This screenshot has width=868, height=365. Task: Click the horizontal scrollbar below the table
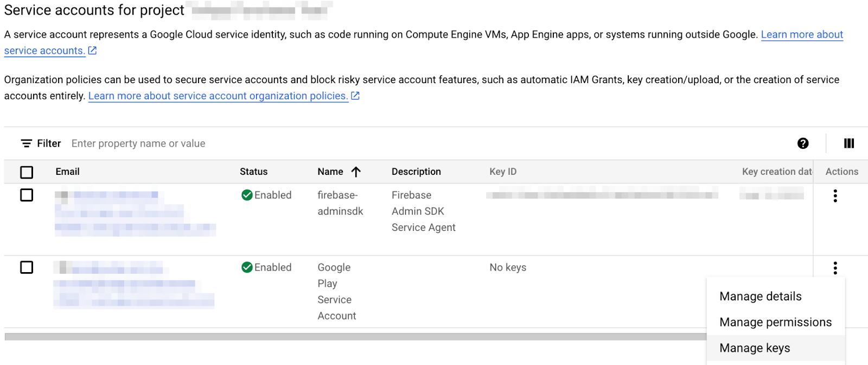pyautogui.click(x=353, y=337)
